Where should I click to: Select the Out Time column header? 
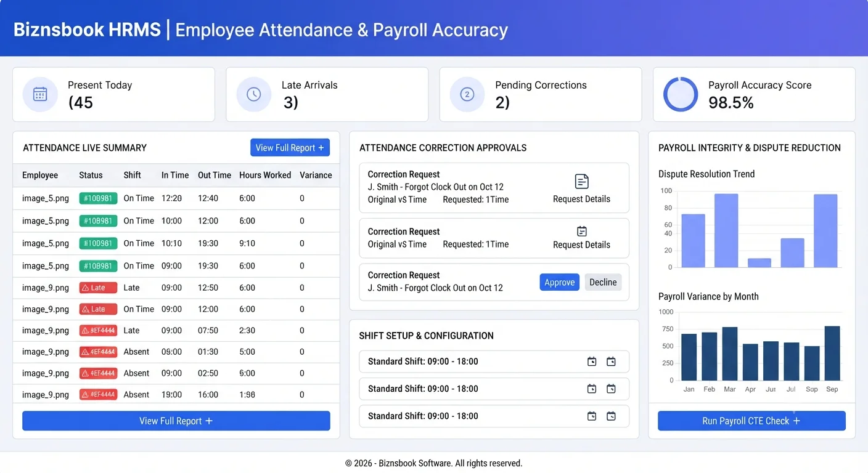click(x=215, y=175)
